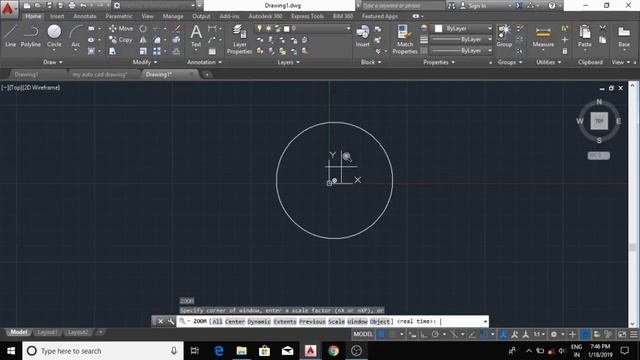Click the Insert block icon
640x360 pixels.
pyautogui.click(x=362, y=36)
